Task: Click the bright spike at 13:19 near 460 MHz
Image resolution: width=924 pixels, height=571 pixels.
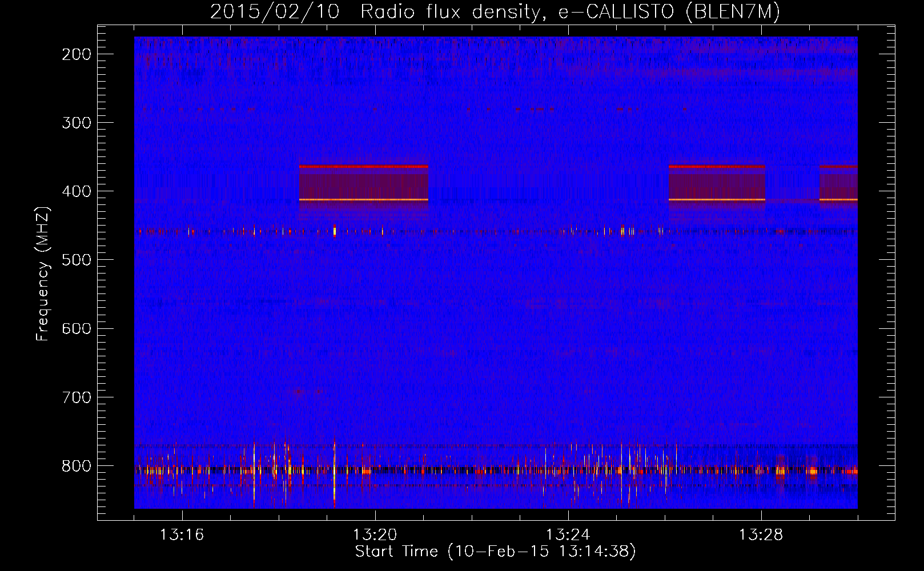Action: tap(335, 231)
